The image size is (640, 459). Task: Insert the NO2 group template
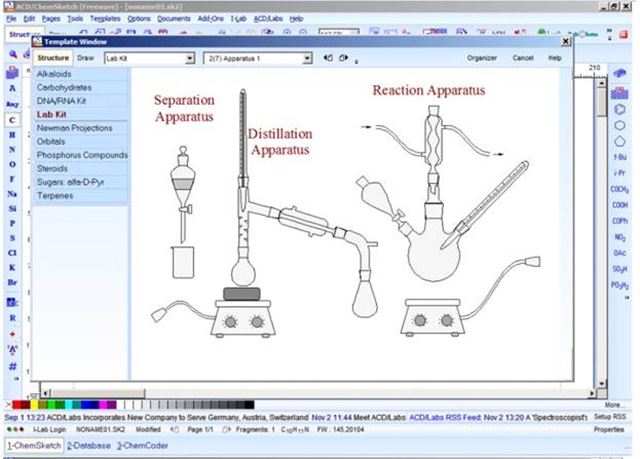pos(620,237)
